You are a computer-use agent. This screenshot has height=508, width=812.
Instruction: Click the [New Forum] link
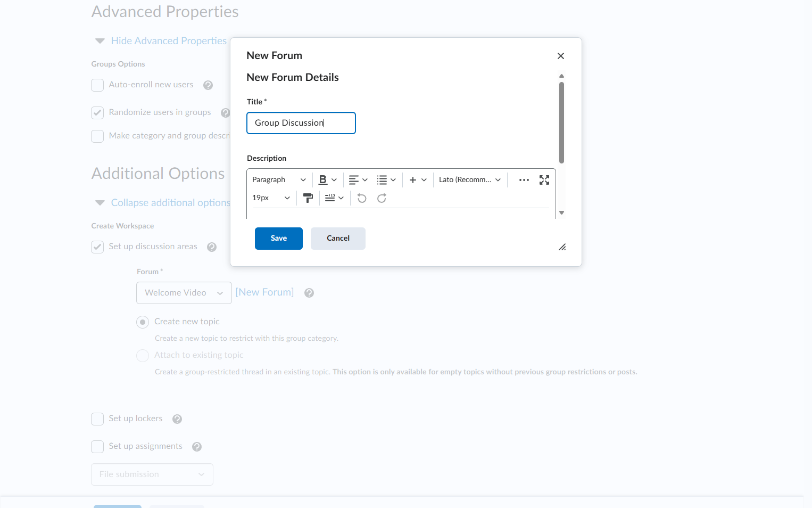click(x=264, y=292)
